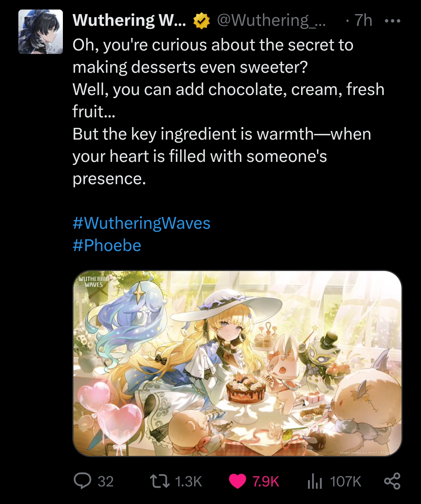Click the Wuthering Waves watermark on artwork
421x504 pixels.
(94, 282)
